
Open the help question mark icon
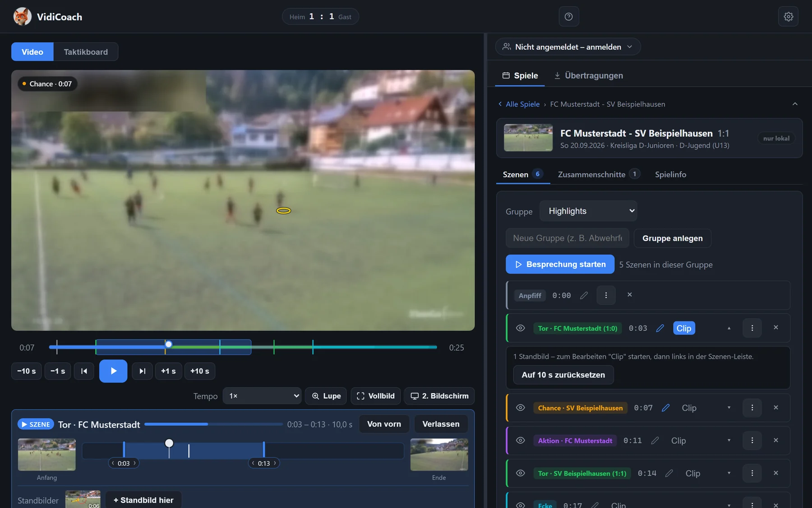(568, 17)
